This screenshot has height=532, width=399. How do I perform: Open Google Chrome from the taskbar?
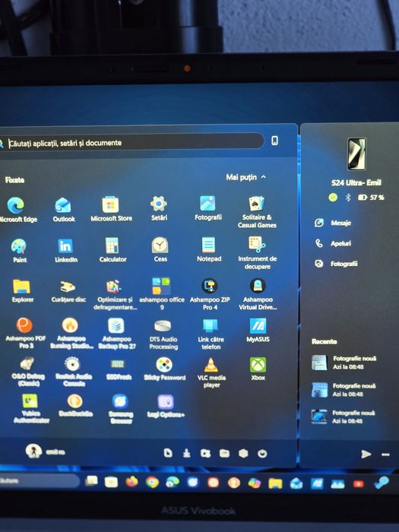[x=152, y=482]
